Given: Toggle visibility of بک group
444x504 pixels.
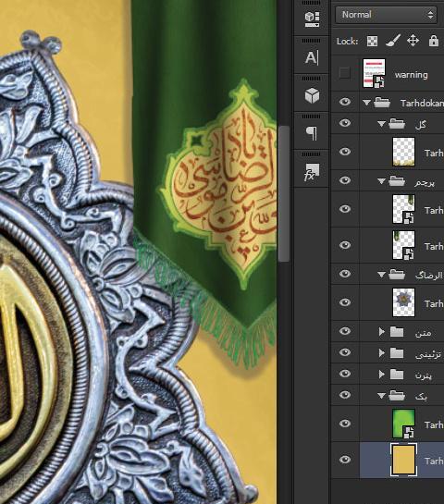Looking at the screenshot, I should point(345,395).
